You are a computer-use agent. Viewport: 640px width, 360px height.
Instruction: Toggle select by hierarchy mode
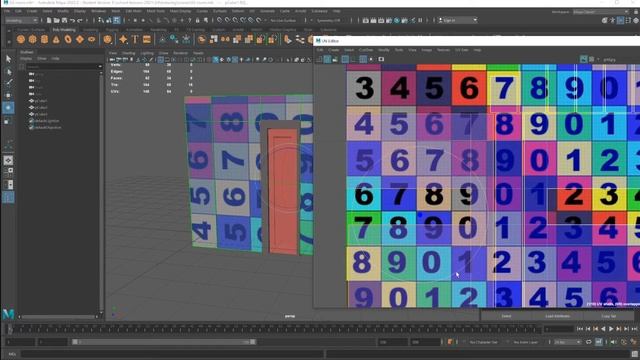click(101, 20)
